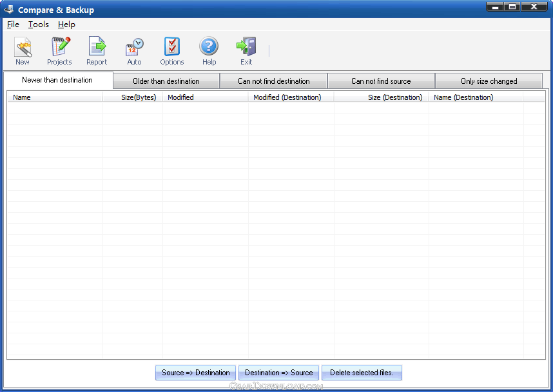Click Delete selected files button
This screenshot has width=553, height=392.
(x=362, y=373)
